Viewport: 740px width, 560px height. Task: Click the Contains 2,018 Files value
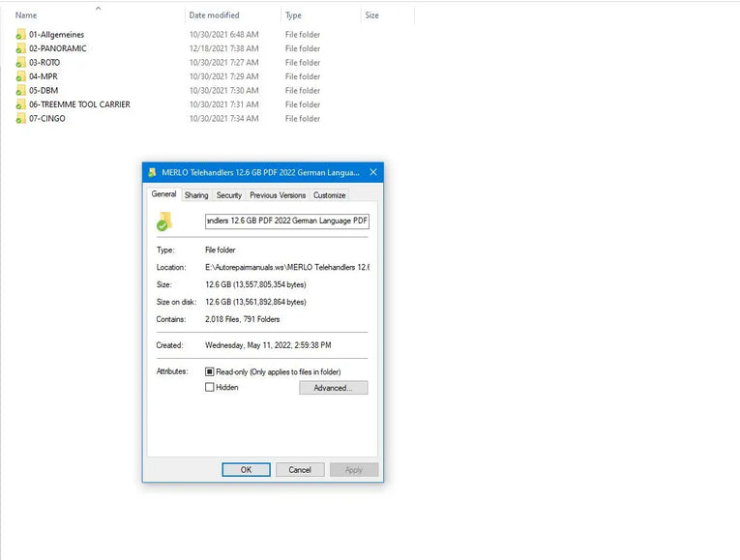242,319
